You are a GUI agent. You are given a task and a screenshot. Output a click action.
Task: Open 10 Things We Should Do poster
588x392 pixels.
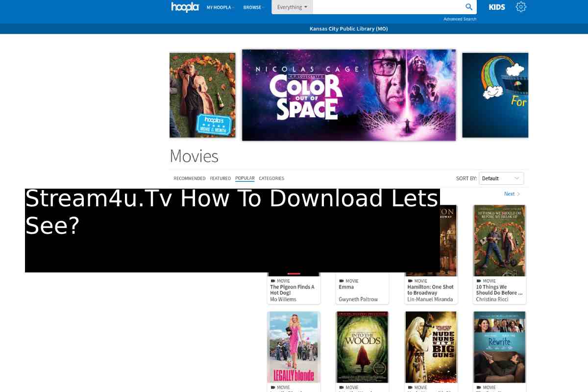[x=499, y=241]
